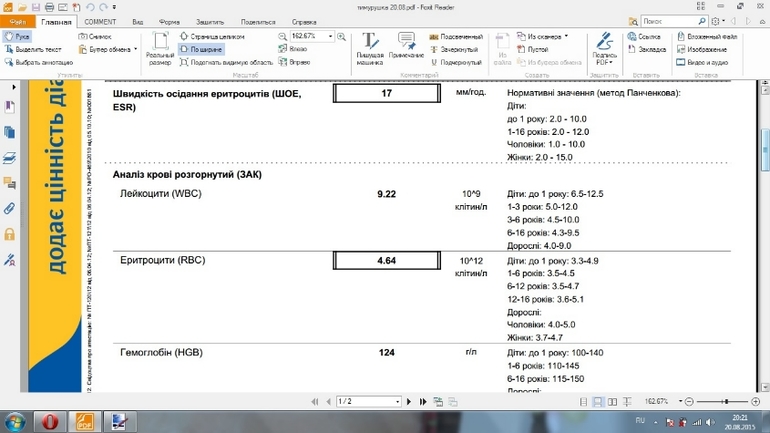Open the COMMENT ribbon tab

pyautogui.click(x=100, y=21)
